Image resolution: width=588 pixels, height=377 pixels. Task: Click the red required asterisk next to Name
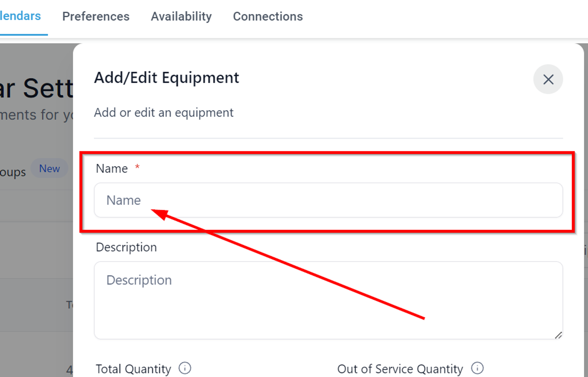coord(137,167)
